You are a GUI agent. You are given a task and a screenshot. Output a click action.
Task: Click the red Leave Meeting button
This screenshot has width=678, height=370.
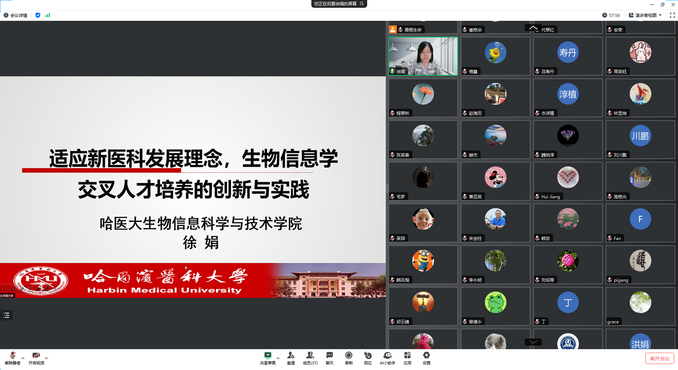(x=660, y=358)
